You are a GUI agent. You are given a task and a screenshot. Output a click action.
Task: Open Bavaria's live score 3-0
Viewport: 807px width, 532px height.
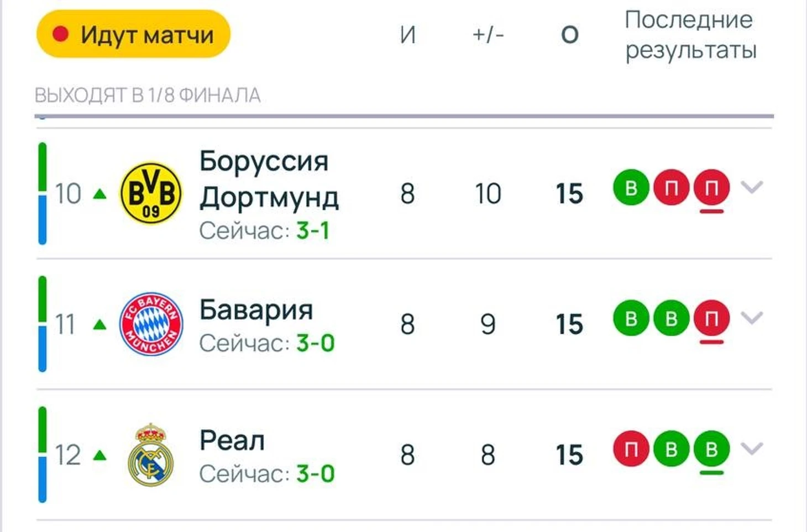click(316, 343)
